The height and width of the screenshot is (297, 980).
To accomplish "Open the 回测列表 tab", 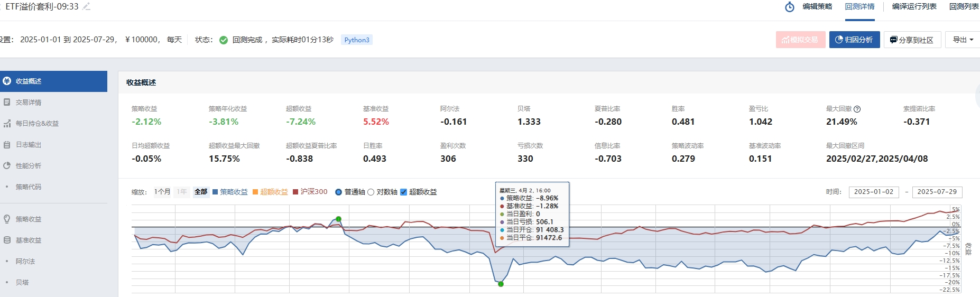I will (964, 7).
